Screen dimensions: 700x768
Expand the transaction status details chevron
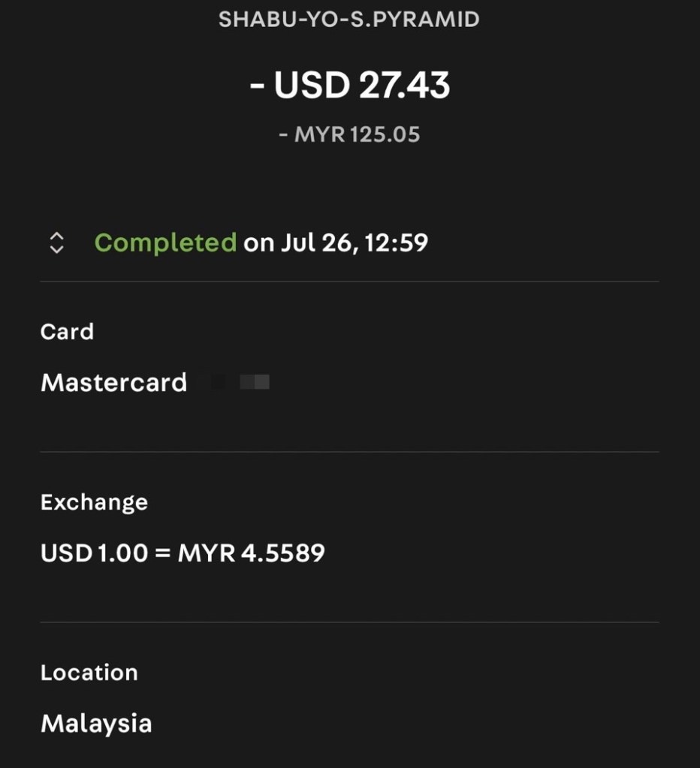pos(56,242)
